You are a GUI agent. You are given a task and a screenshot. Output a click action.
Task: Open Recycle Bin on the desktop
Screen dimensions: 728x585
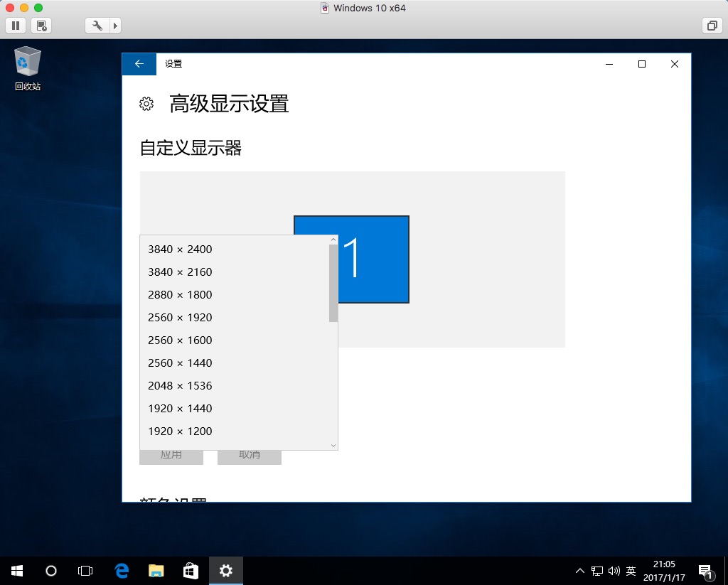[x=26, y=62]
